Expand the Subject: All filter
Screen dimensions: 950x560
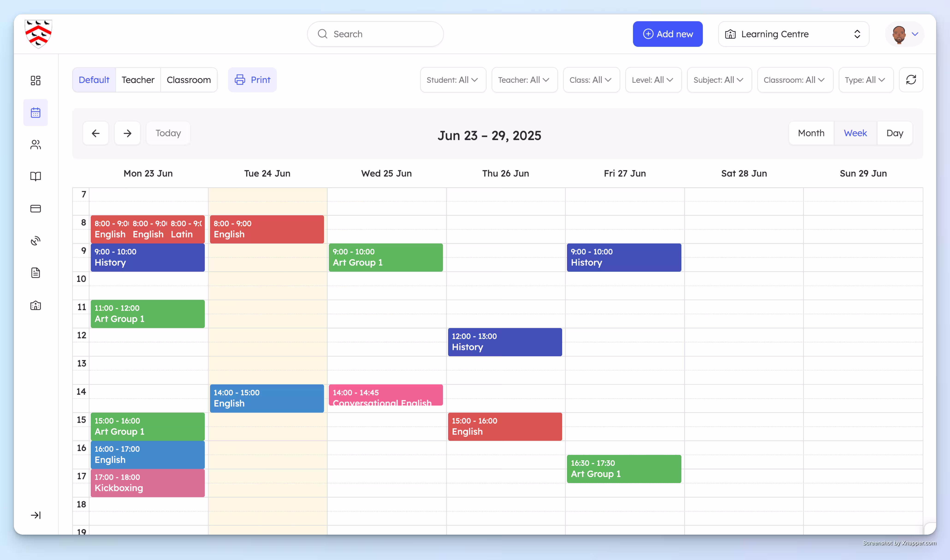[718, 80]
